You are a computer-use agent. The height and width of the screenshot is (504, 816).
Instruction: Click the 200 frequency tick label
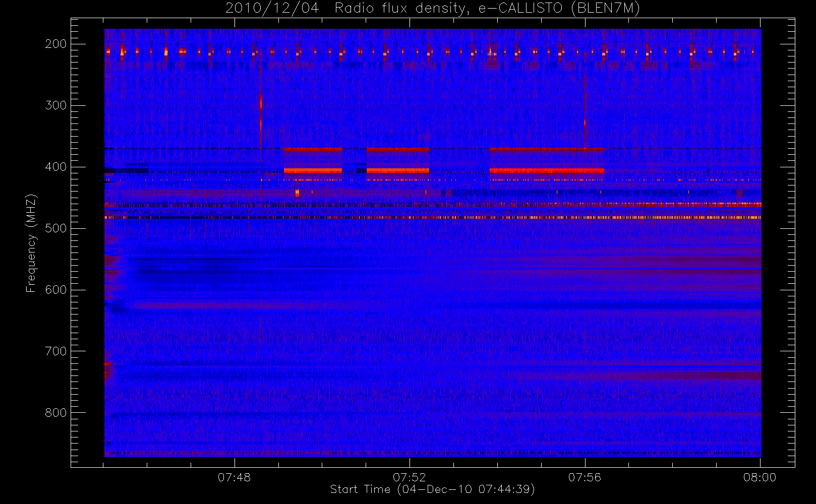(x=56, y=44)
